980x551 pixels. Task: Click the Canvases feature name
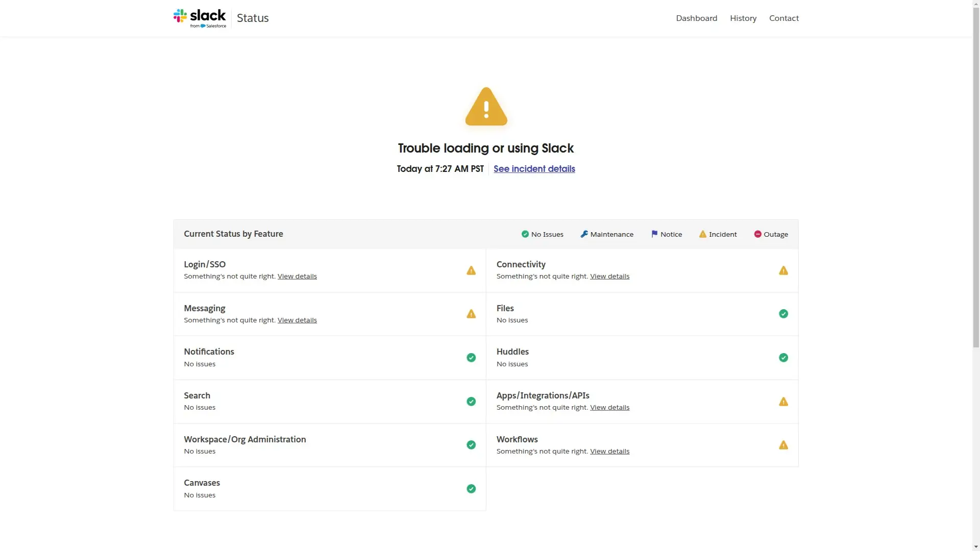202,483
